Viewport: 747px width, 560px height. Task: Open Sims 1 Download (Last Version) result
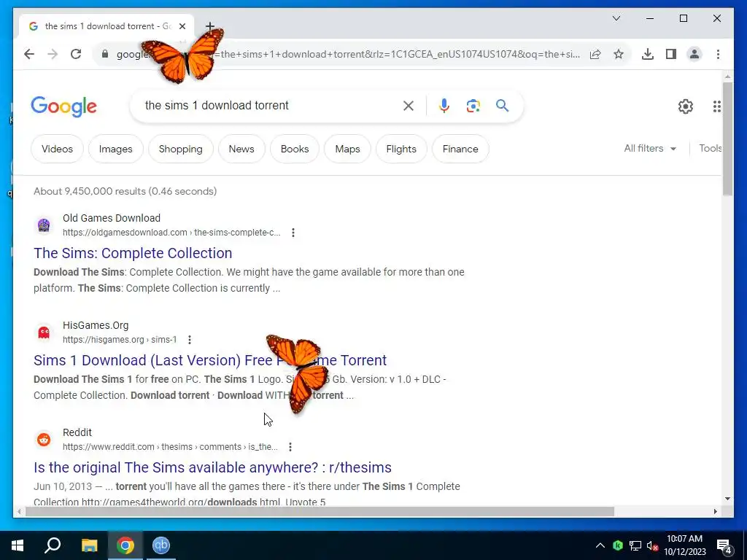210,360
